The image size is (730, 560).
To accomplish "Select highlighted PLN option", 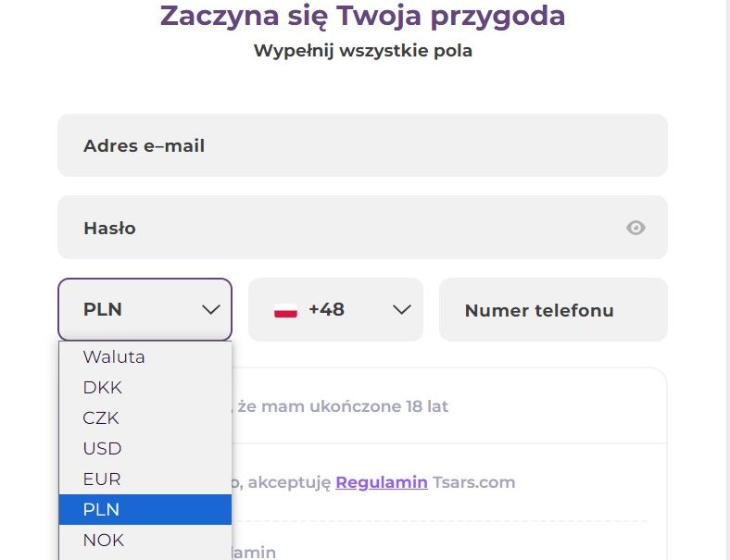I will 145,510.
